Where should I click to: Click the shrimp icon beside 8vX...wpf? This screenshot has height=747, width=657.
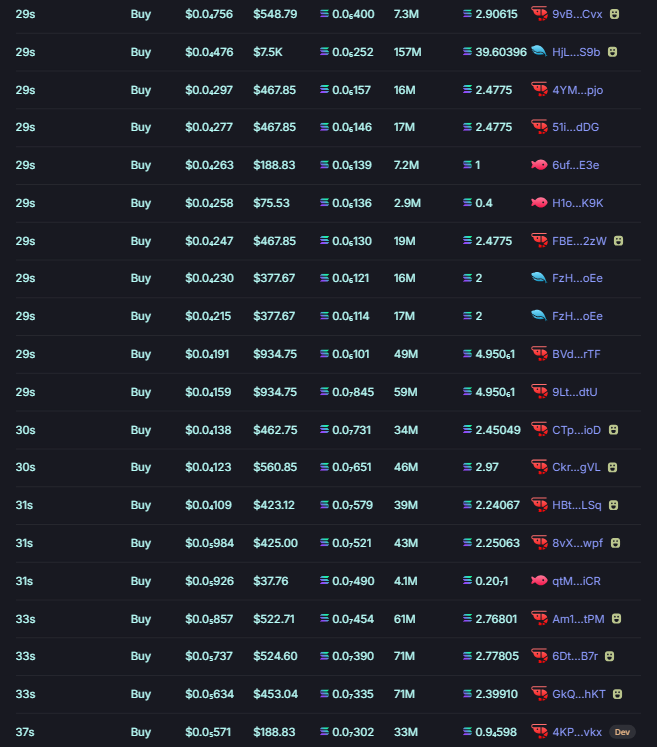coord(539,543)
